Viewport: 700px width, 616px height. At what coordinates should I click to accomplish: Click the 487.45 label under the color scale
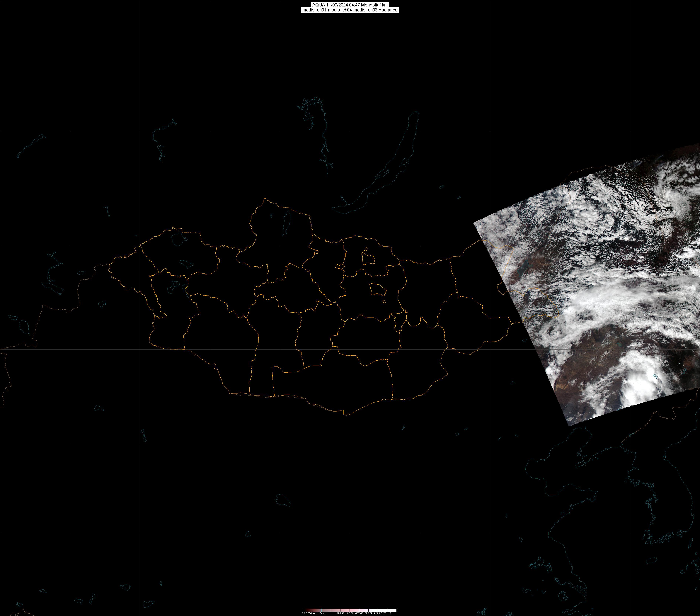click(x=359, y=613)
